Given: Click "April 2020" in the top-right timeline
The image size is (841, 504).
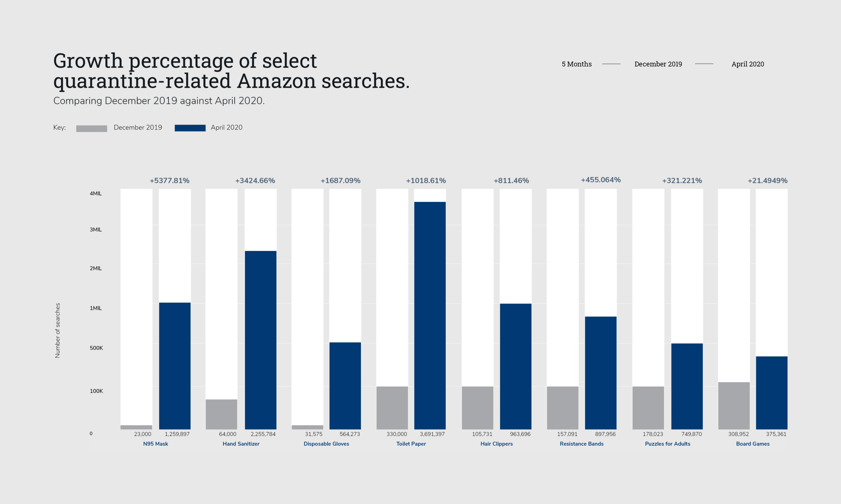Looking at the screenshot, I should [747, 64].
